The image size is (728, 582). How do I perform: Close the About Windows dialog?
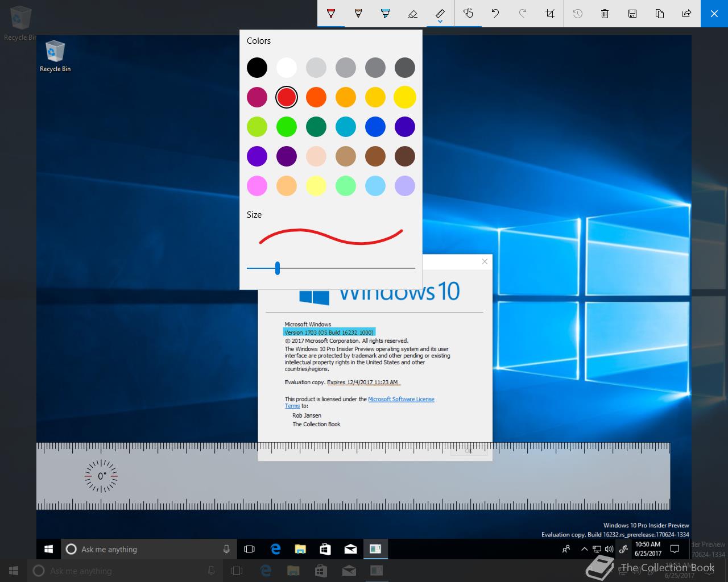point(485,261)
